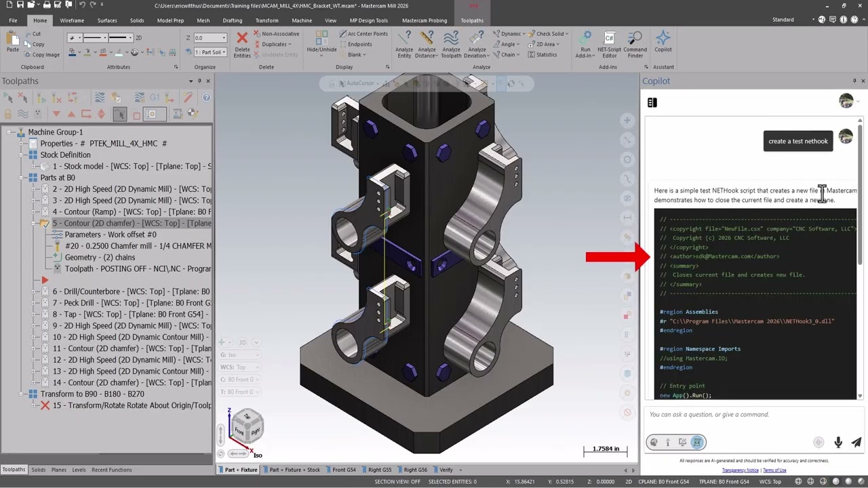
Task: Toggle only-display-selected toolpaths icon
Action: click(119, 114)
